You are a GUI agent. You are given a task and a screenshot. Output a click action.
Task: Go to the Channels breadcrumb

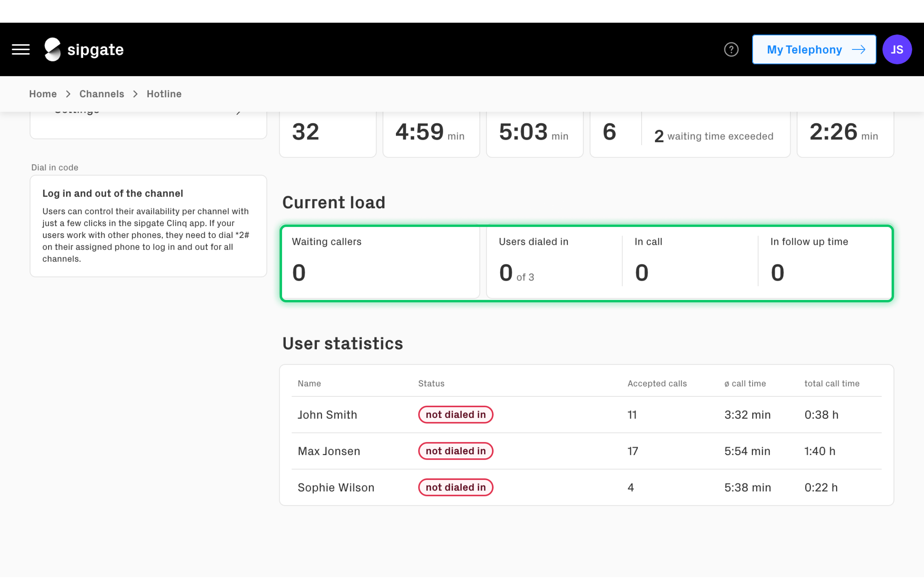coord(102,94)
